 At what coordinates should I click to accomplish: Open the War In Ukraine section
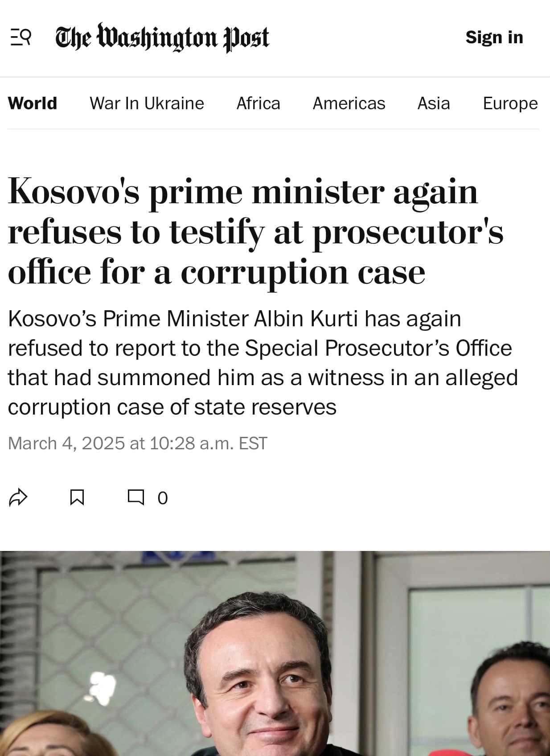147,103
